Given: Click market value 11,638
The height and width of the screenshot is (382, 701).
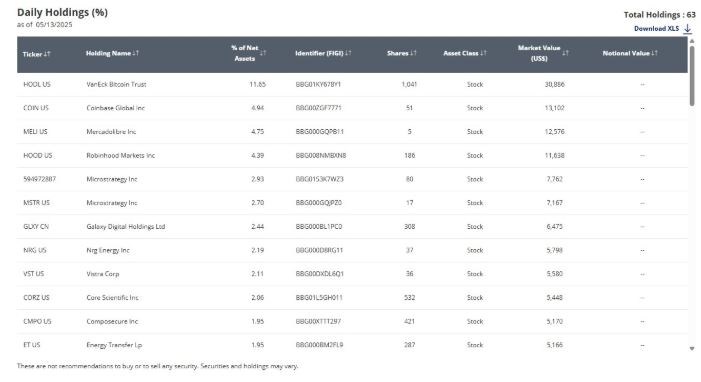Looking at the screenshot, I should [x=554, y=155].
